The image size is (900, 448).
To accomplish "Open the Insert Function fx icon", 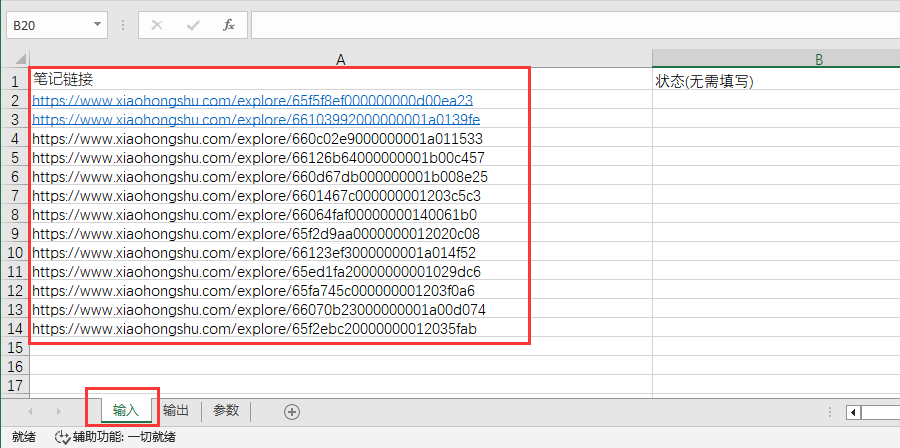I will [x=229, y=25].
